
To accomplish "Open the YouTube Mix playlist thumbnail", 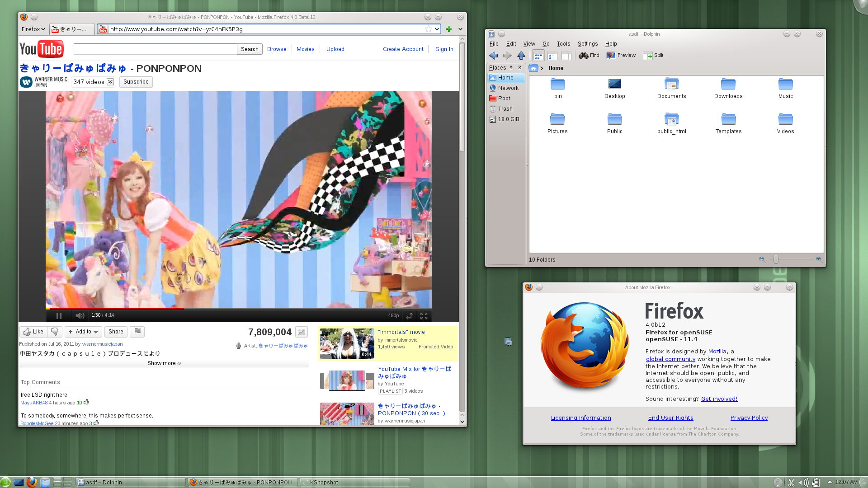I will pyautogui.click(x=347, y=380).
